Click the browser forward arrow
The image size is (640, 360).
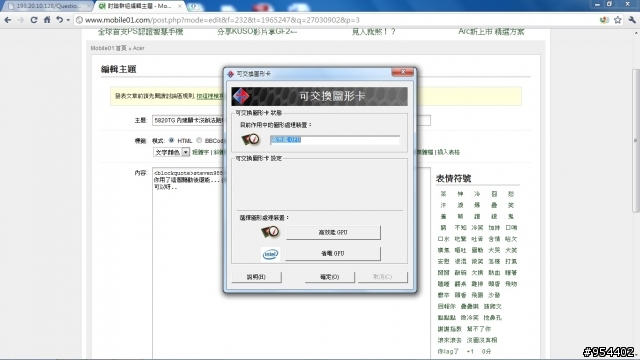click(20, 20)
